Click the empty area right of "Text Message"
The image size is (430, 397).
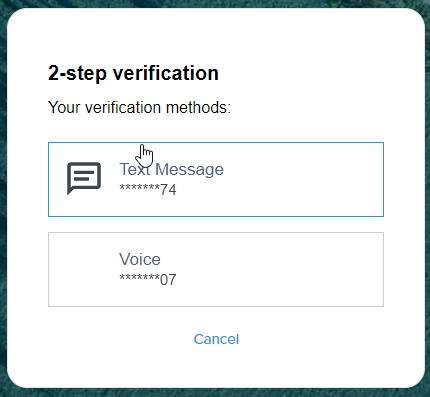click(303, 179)
